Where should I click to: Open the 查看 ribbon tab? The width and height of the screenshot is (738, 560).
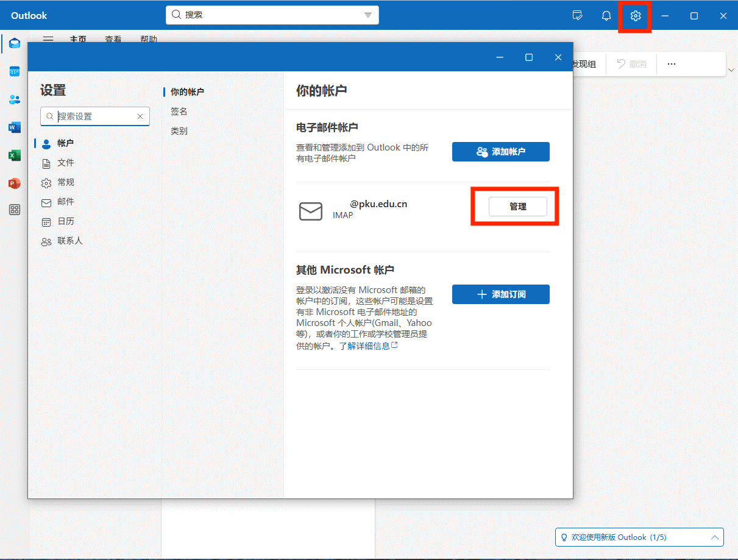[x=113, y=38]
